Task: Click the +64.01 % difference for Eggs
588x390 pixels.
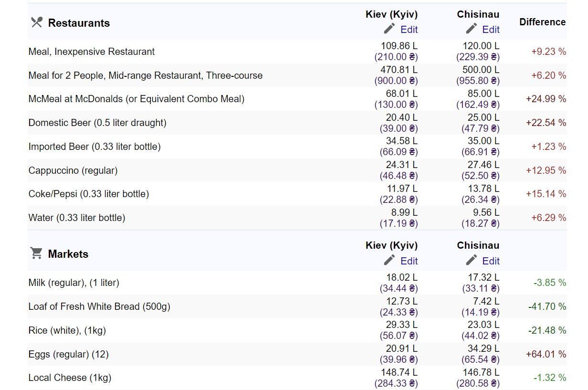Action: [546, 354]
